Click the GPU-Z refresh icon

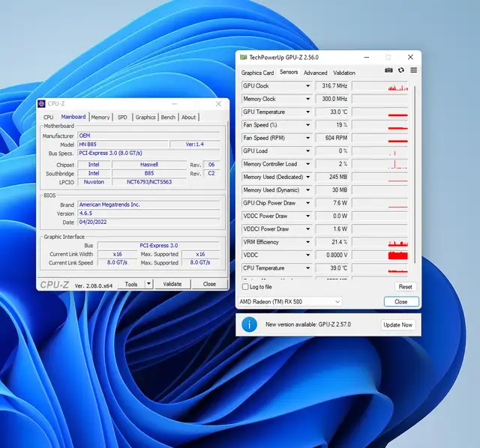tap(401, 70)
